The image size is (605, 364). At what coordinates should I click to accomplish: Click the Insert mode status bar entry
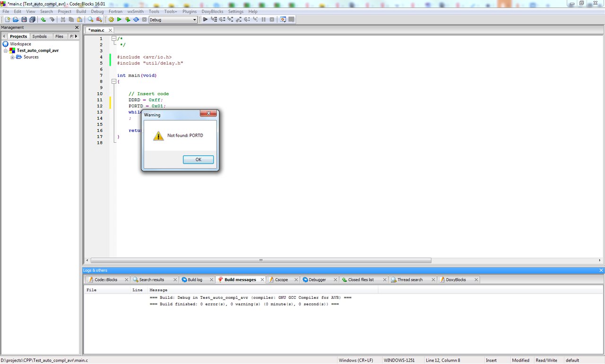tap(492, 360)
